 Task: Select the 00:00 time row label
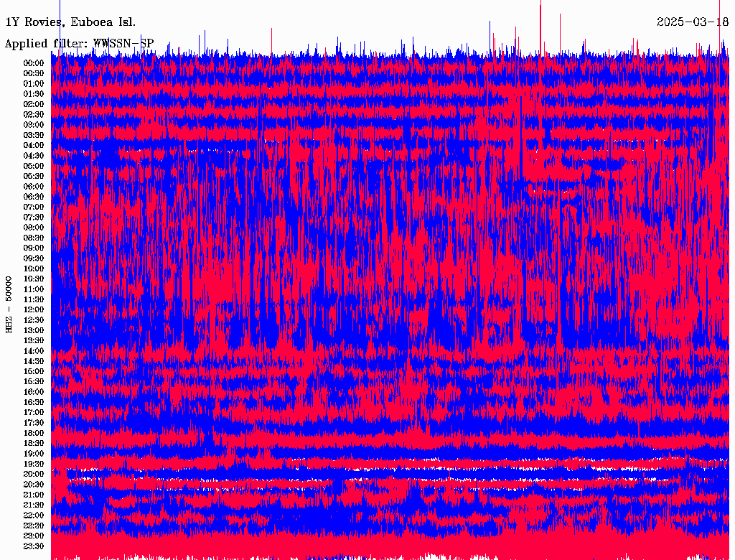point(34,63)
